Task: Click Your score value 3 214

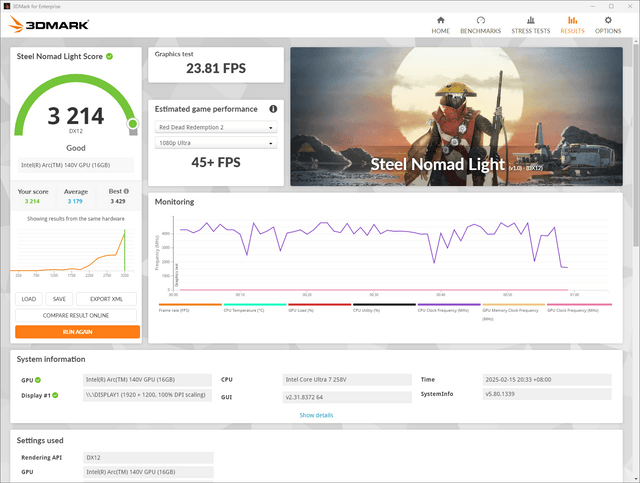Action: [32, 201]
